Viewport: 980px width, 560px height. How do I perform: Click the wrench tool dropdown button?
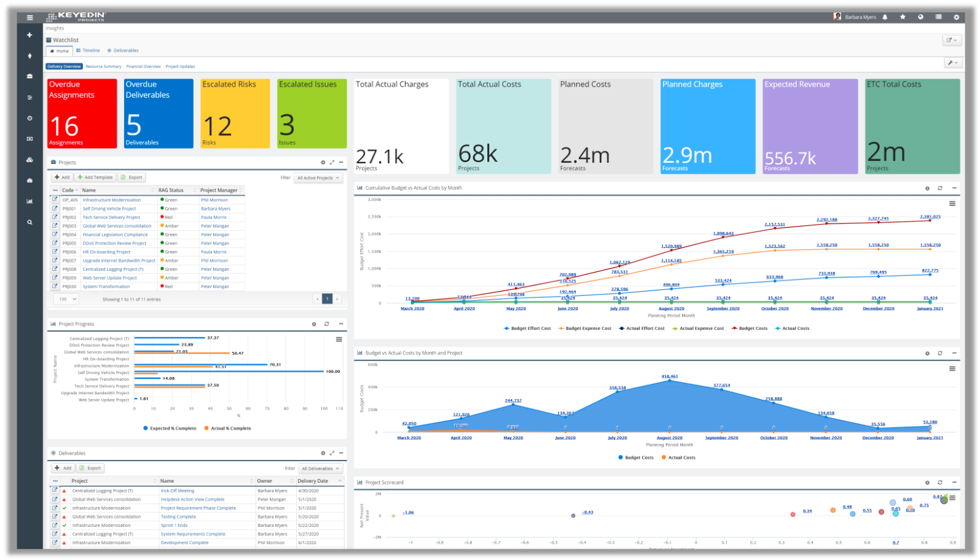(952, 63)
